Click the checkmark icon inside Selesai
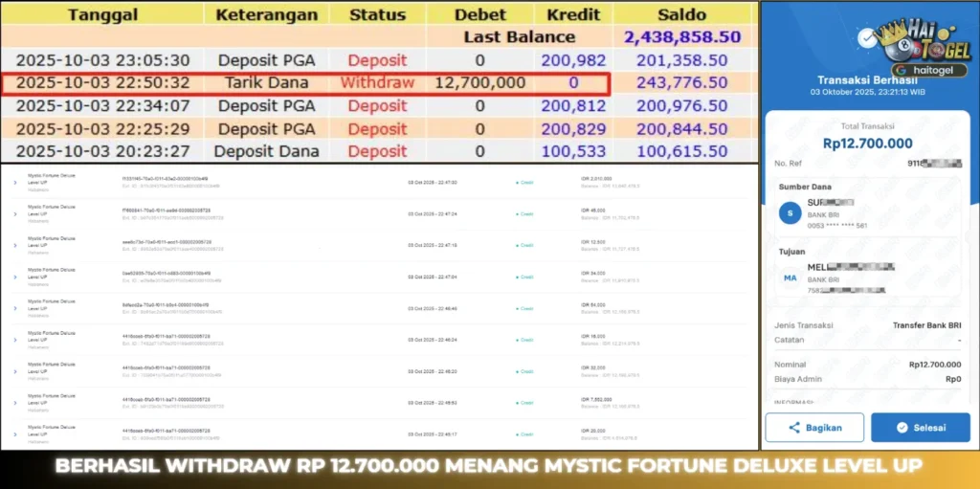The image size is (980, 489). (x=902, y=428)
